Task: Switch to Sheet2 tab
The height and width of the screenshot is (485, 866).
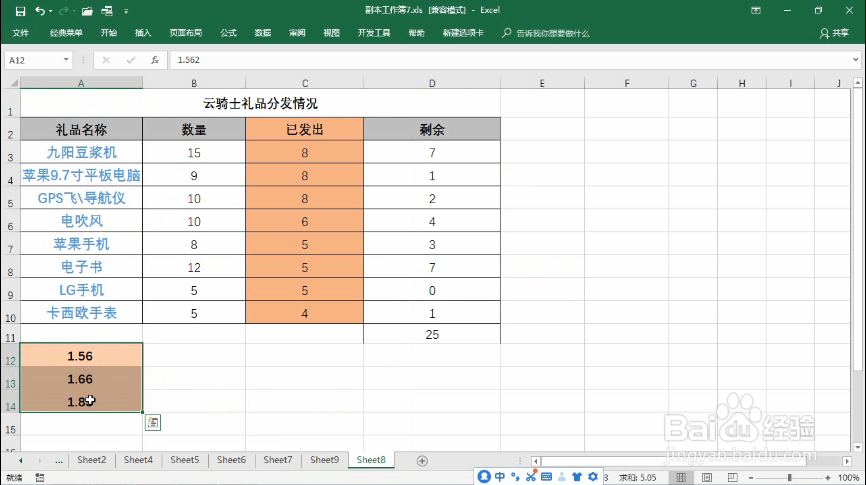Action: (92, 460)
